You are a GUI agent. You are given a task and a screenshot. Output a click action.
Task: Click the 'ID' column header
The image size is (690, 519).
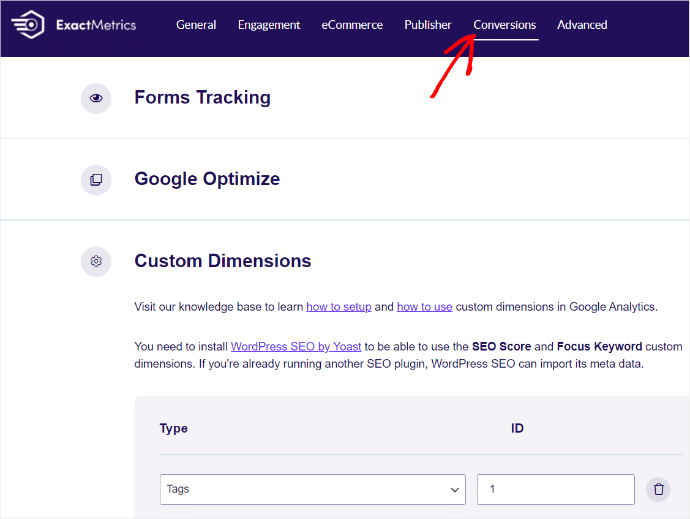[x=517, y=428]
